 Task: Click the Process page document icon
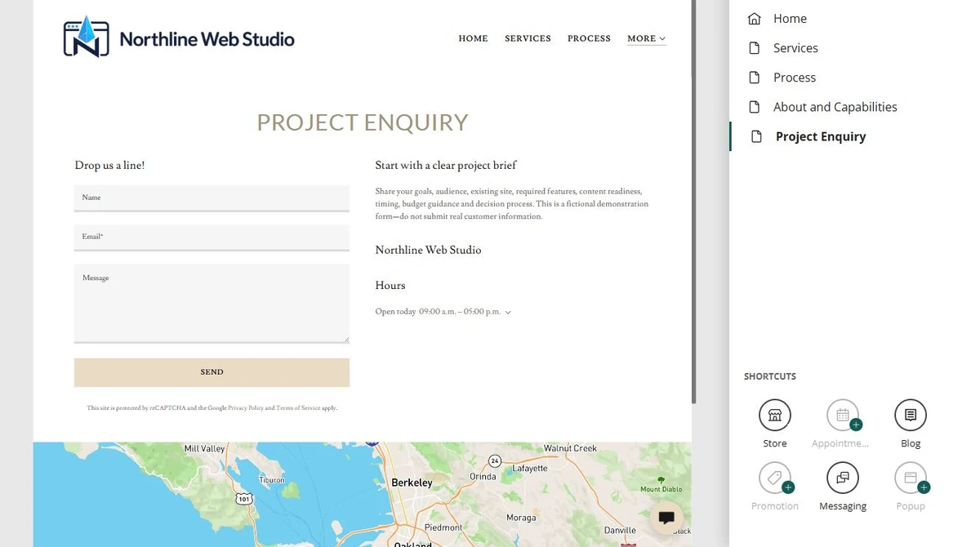(x=755, y=78)
